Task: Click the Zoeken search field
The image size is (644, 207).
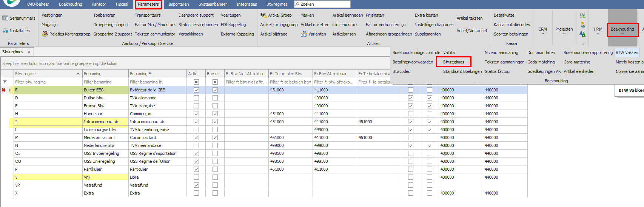Action: tap(323, 4)
